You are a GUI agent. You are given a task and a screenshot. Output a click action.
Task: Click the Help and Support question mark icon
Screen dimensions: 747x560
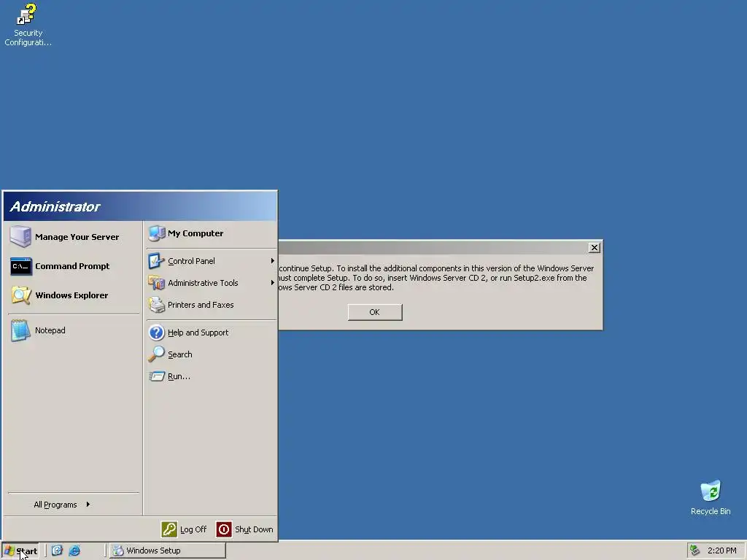156,332
